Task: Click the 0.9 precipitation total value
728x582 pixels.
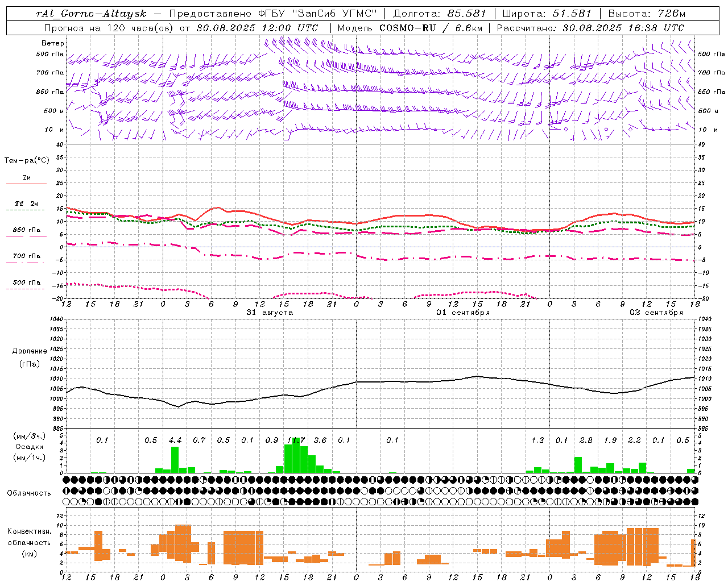Action: [272, 440]
